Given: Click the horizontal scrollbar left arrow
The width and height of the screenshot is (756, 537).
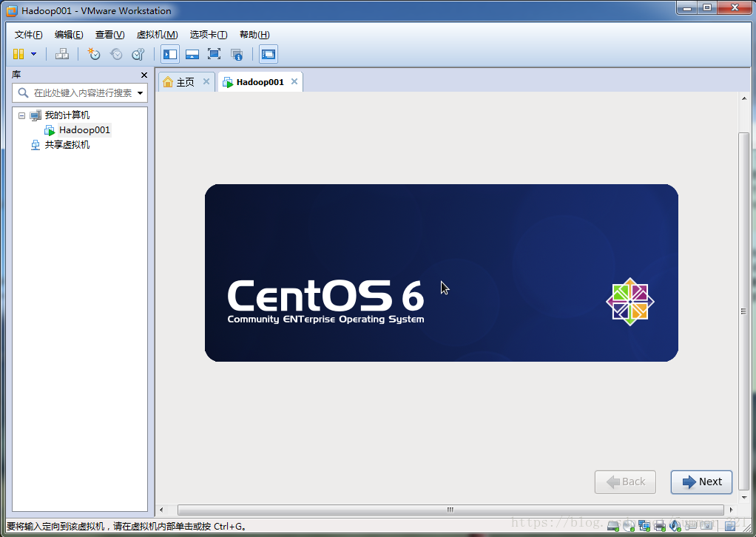Looking at the screenshot, I should point(161,510).
